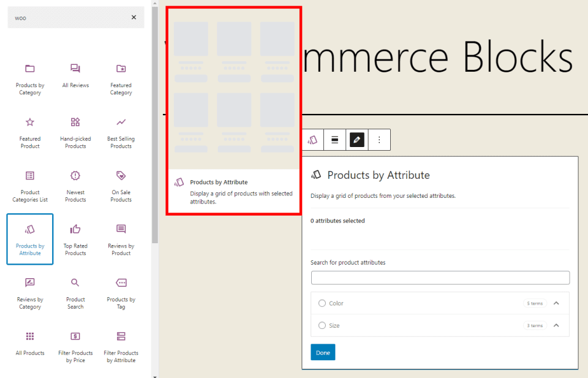Click the pencil Edit toolbar button

pos(356,140)
